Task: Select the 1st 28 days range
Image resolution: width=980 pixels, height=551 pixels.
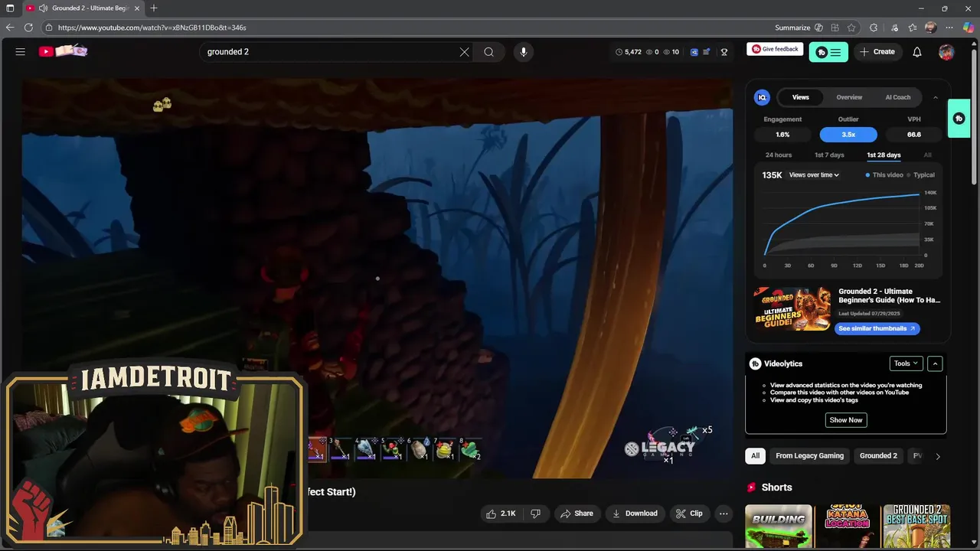Action: [x=884, y=155]
